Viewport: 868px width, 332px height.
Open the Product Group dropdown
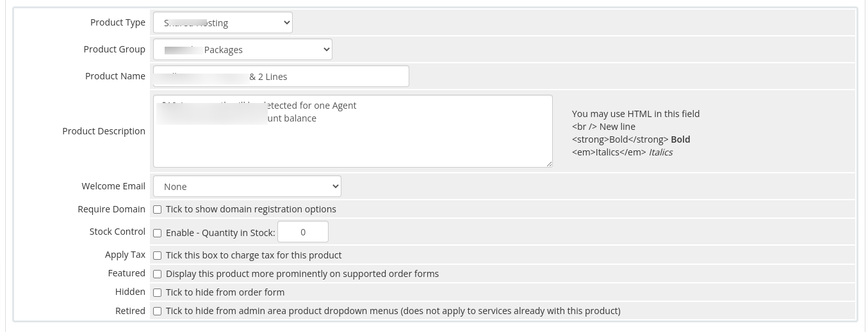[242, 49]
